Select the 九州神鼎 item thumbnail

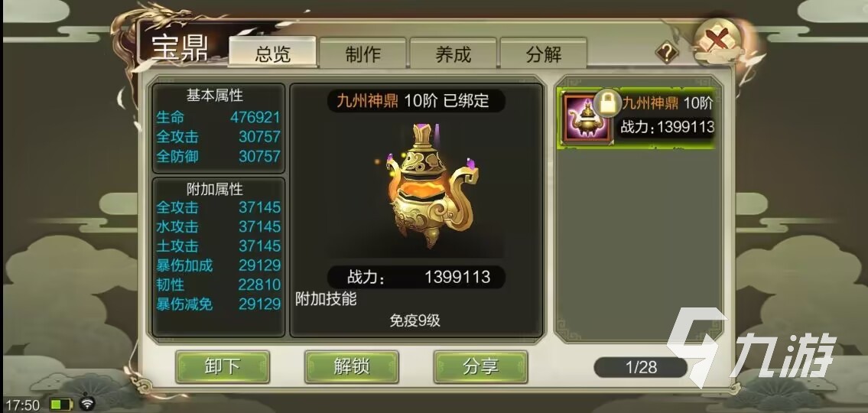587,118
